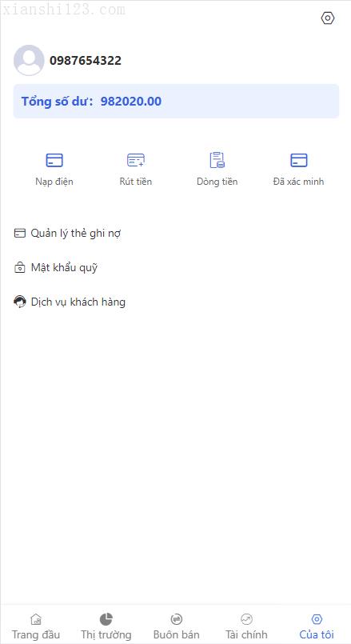Screen dimensions: 351x644
Task: Click the user avatar picture
Action: coord(29,60)
